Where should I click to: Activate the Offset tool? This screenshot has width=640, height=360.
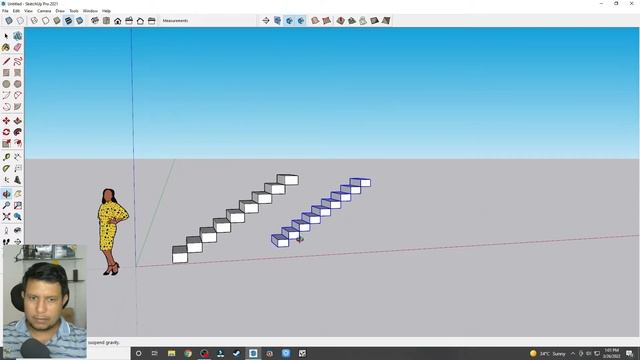point(18,143)
